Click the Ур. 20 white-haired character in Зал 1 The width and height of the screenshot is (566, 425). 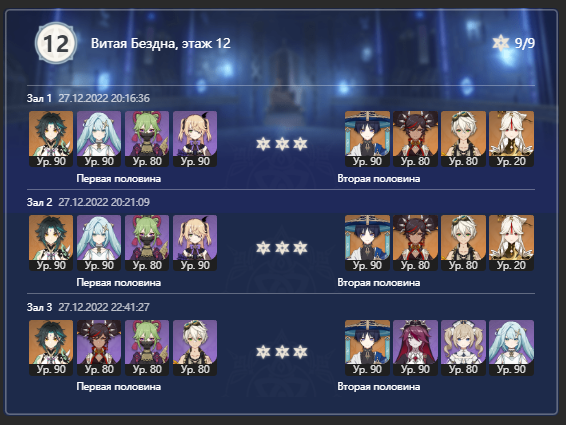511,139
